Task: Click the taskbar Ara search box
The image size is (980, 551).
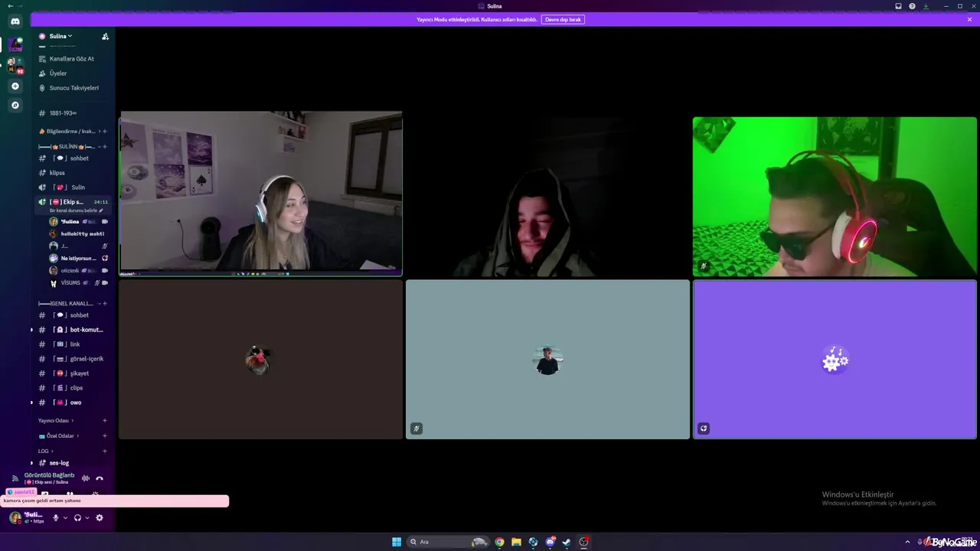Action: 448,542
